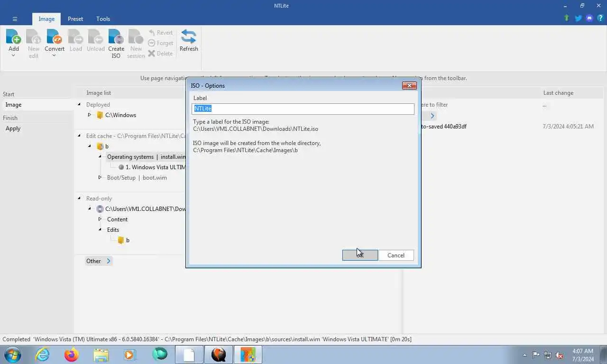Click the NTLite taskbar button

point(248,355)
